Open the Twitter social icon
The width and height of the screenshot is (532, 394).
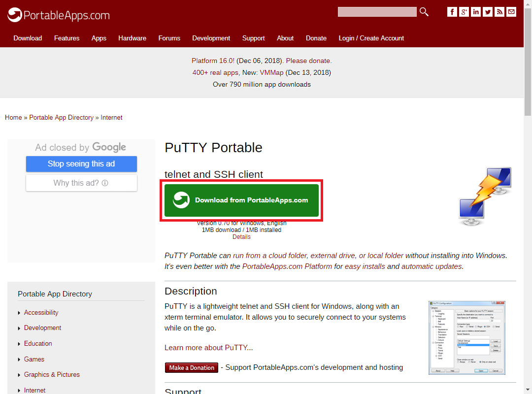(488, 12)
